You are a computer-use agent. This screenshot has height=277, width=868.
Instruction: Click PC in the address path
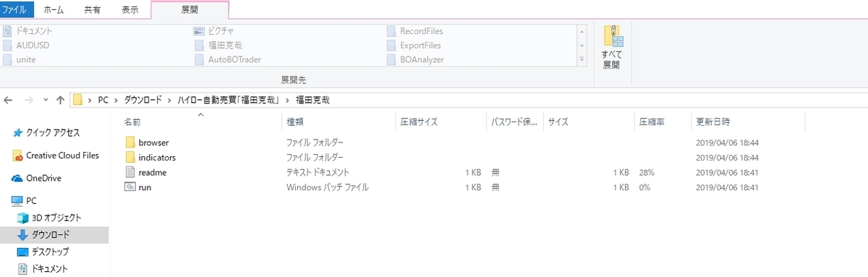(103, 100)
